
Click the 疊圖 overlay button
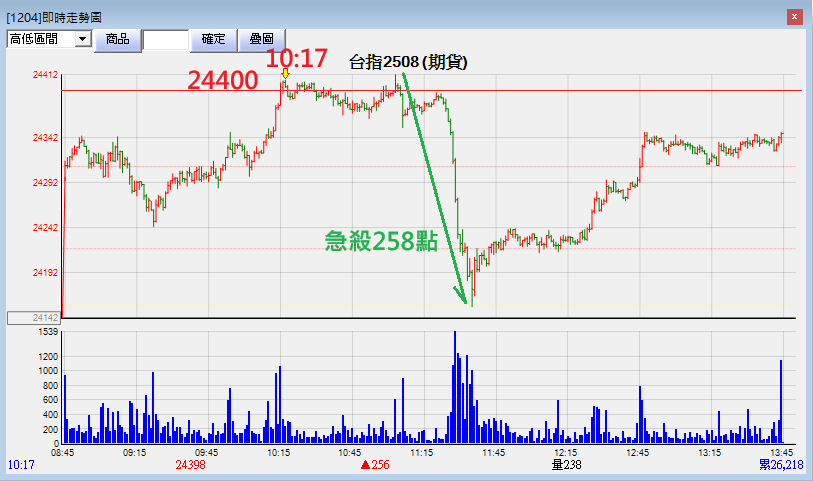pyautogui.click(x=262, y=38)
